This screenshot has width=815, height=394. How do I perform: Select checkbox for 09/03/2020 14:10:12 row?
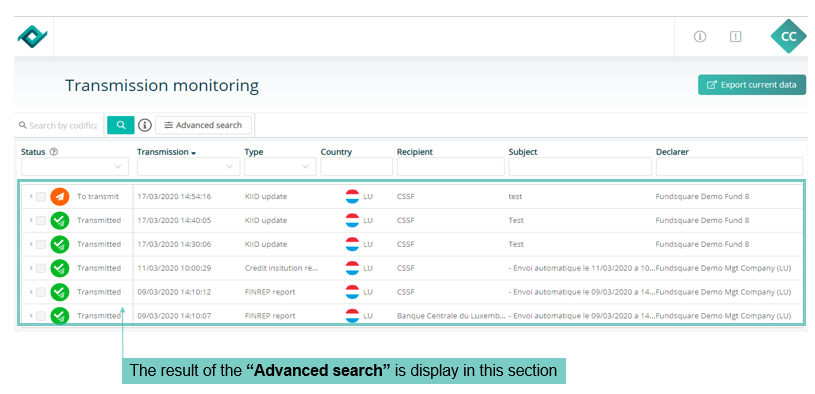coord(41,292)
